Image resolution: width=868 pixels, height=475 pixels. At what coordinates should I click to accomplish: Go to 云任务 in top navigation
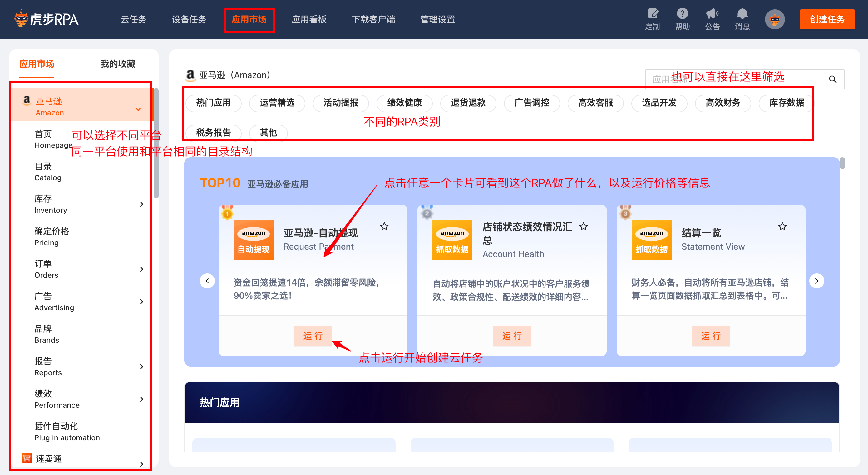(133, 19)
